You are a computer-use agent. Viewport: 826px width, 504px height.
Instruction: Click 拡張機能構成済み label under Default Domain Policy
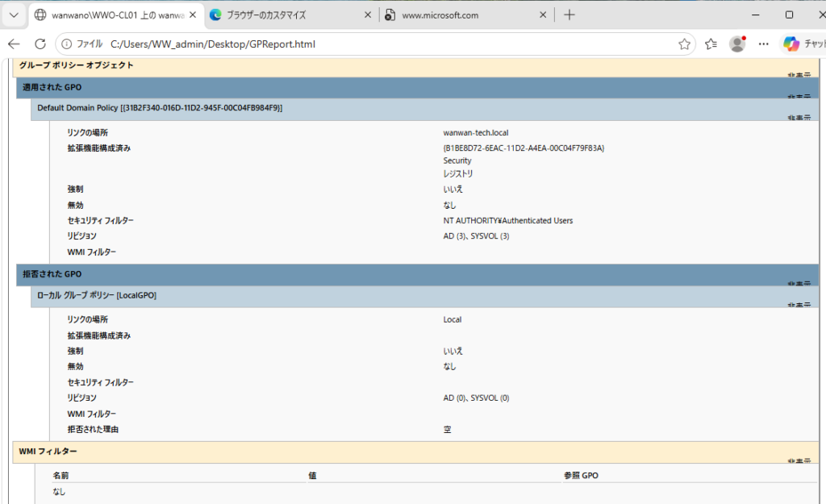(x=98, y=148)
